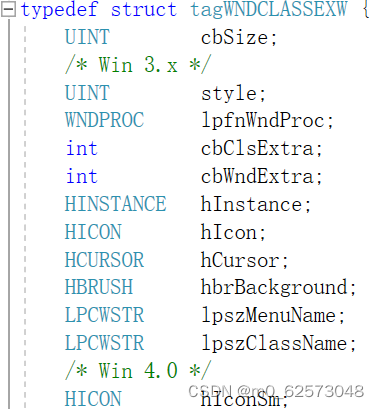The height and width of the screenshot is (409, 379).
Task: Select the hIcon member name
Action: pyautogui.click(x=229, y=232)
